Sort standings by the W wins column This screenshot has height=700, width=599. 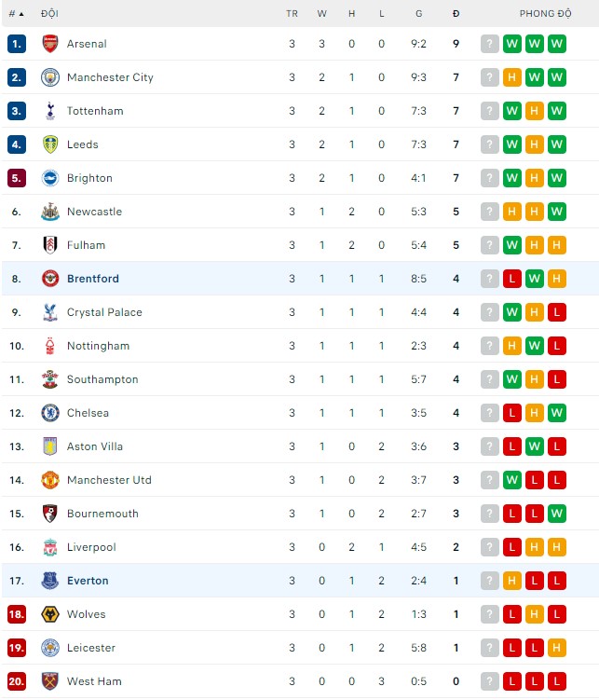point(321,14)
